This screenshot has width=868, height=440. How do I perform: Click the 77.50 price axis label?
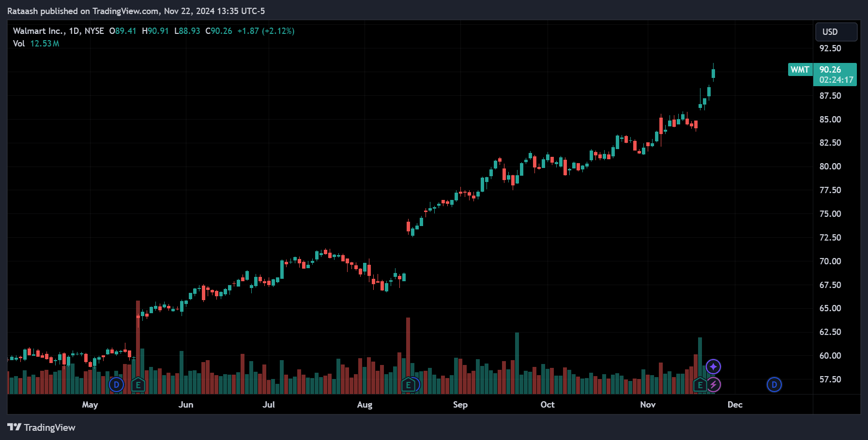click(830, 190)
